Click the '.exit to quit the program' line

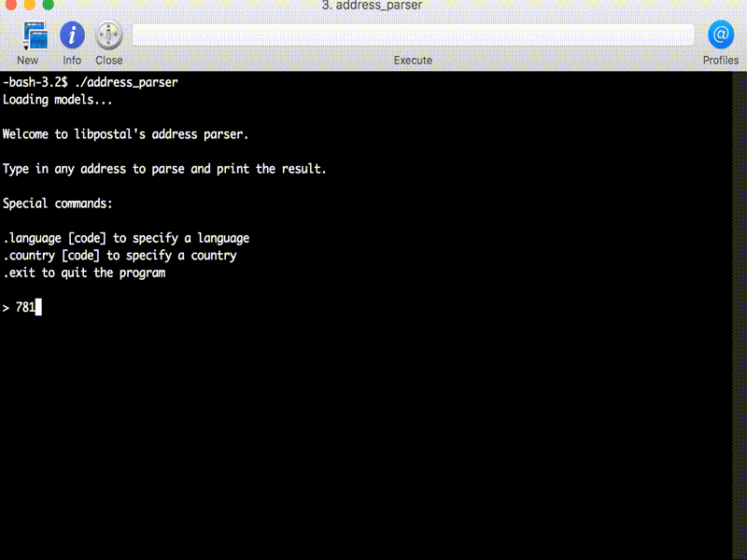84,273
